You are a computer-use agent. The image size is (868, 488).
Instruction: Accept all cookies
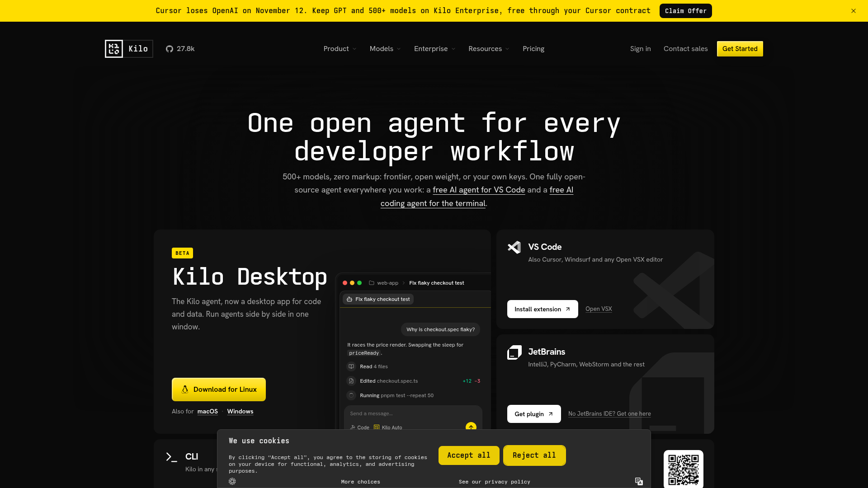[469, 455]
